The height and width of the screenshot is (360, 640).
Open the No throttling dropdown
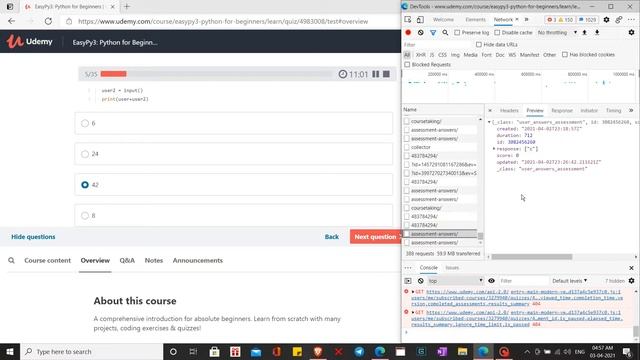pyautogui.click(x=557, y=32)
